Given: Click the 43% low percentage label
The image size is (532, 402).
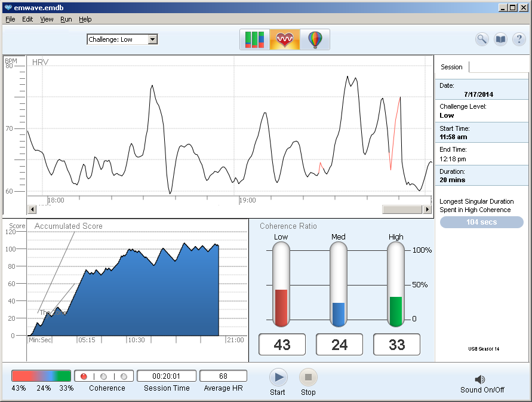Looking at the screenshot, I should pyautogui.click(x=19, y=388).
